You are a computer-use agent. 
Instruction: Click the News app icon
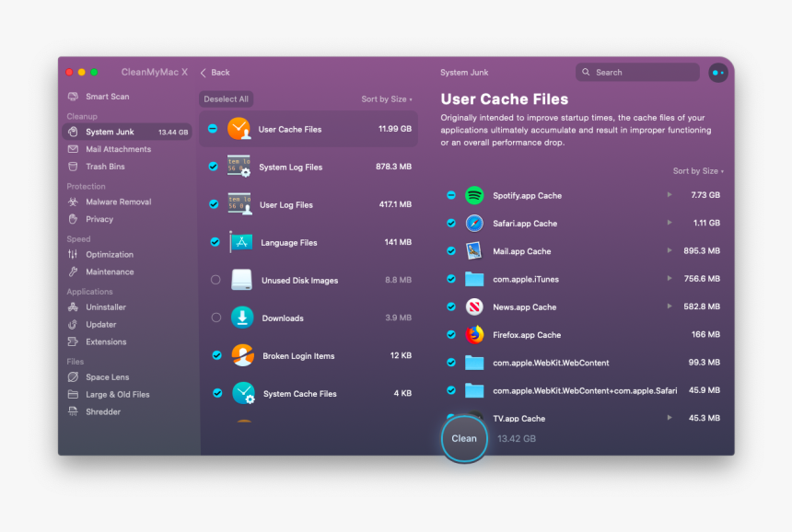tap(474, 306)
